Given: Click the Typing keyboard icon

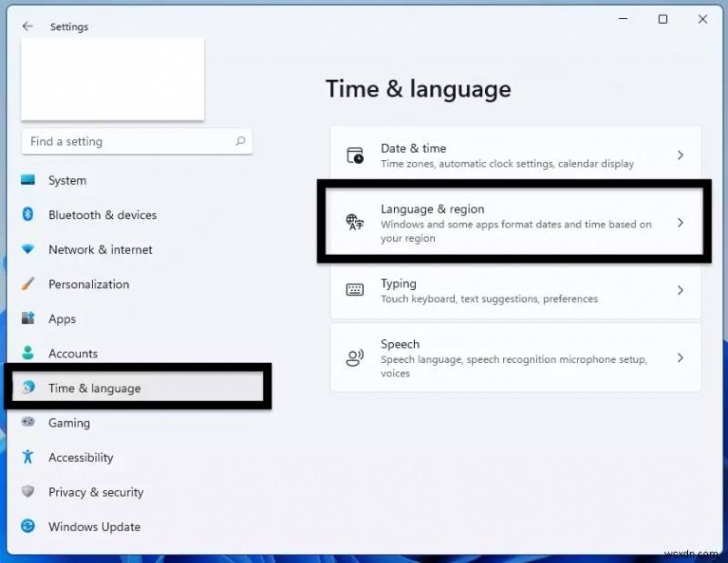Looking at the screenshot, I should 356,291.
